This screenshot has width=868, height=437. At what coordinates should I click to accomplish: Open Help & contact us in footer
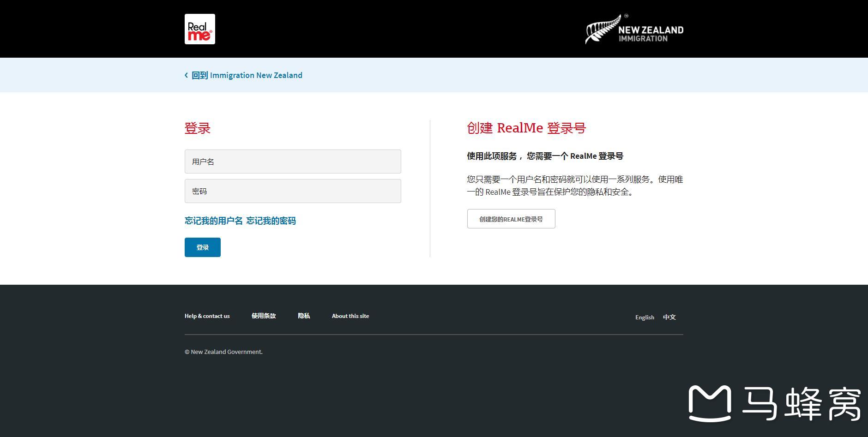click(207, 316)
